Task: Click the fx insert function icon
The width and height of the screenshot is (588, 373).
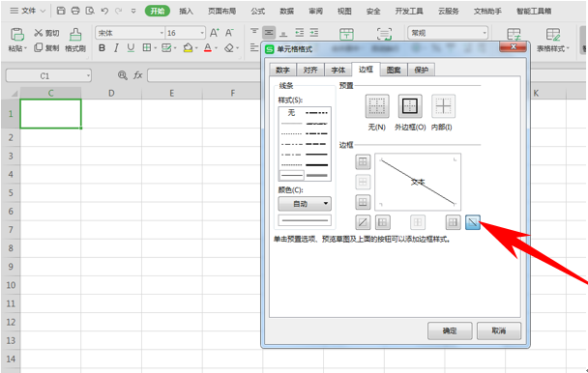Action: [138, 75]
